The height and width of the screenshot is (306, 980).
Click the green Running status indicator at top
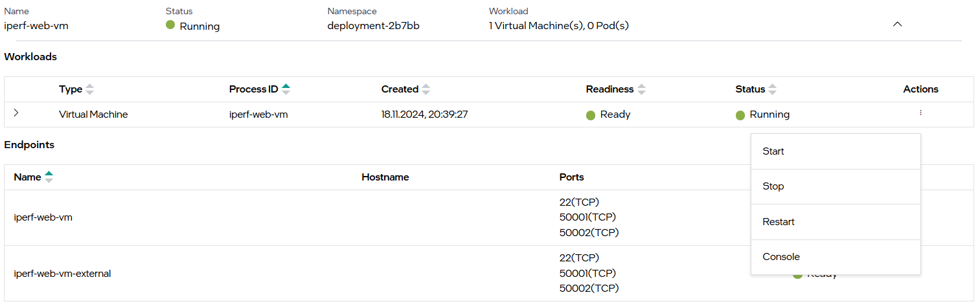[x=170, y=25]
